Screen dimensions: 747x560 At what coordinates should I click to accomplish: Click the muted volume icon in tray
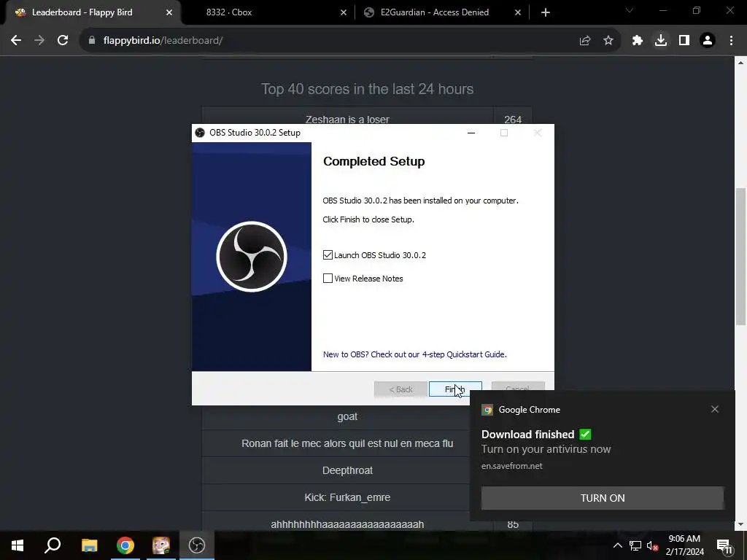click(x=652, y=545)
